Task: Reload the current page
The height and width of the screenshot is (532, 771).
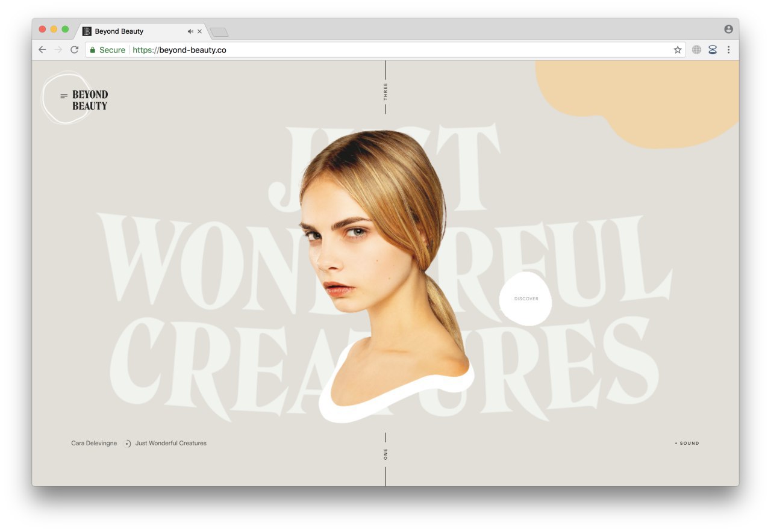Action: tap(74, 50)
